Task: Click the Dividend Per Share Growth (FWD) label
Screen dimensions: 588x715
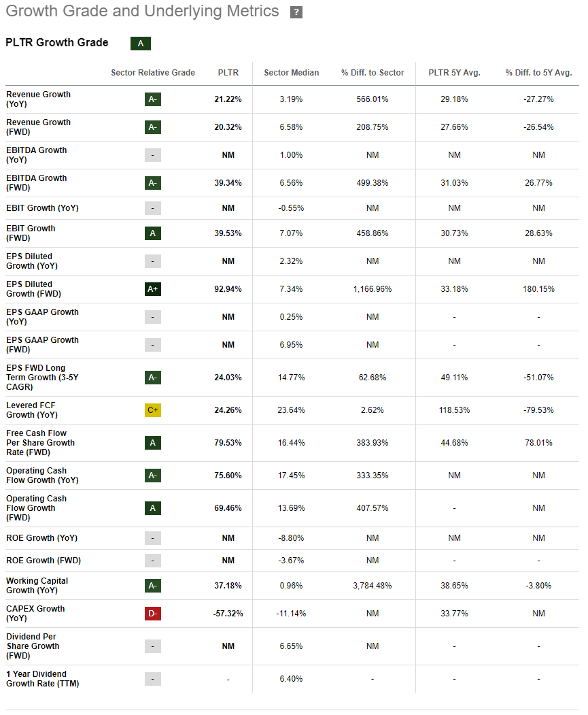Action: [33, 646]
